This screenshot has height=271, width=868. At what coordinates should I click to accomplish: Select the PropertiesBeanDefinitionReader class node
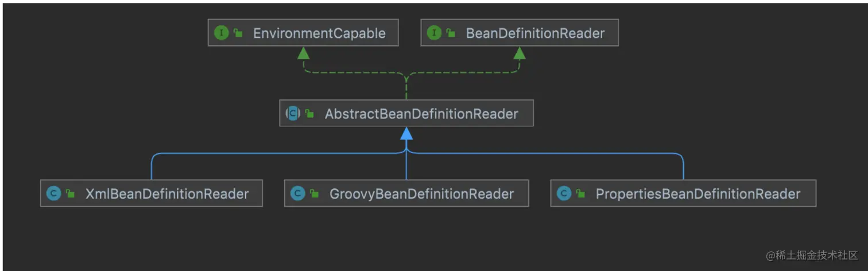[x=697, y=194]
